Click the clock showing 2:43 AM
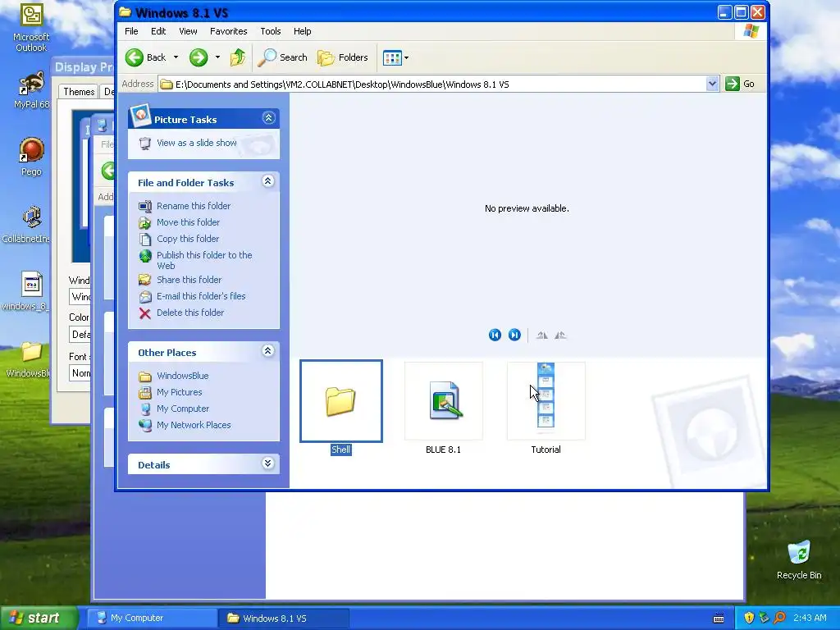 click(x=810, y=619)
